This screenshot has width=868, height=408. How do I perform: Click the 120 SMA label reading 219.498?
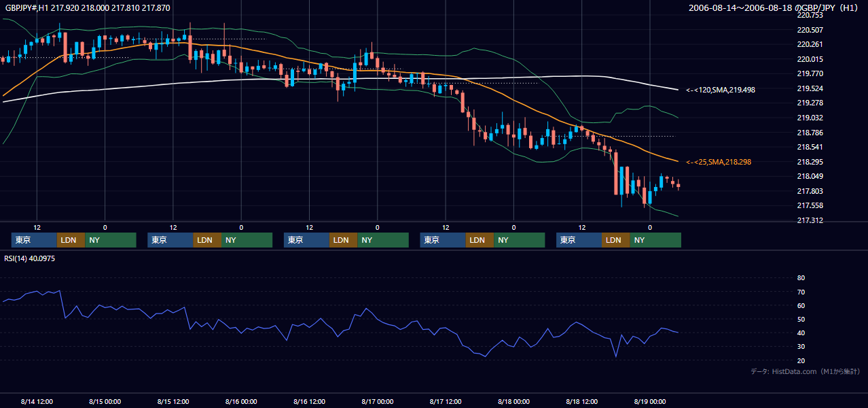click(721, 90)
